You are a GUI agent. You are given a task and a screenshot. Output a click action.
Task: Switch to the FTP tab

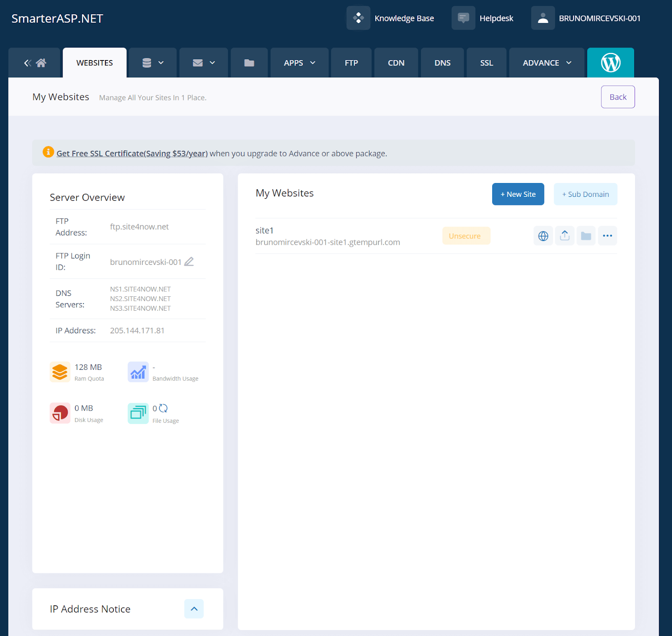click(x=351, y=63)
